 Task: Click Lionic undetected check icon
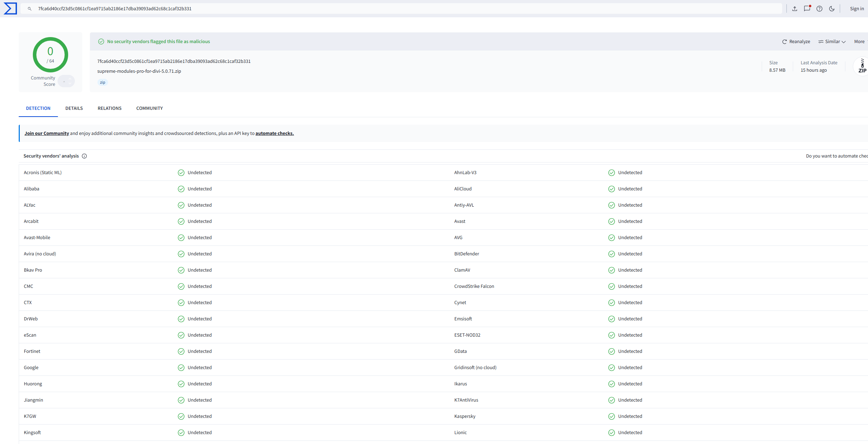click(612, 433)
